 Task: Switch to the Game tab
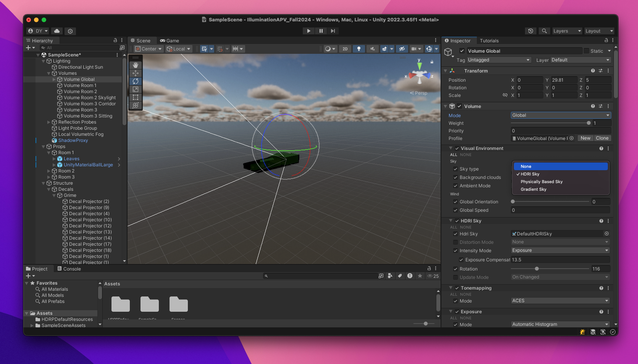click(x=170, y=40)
